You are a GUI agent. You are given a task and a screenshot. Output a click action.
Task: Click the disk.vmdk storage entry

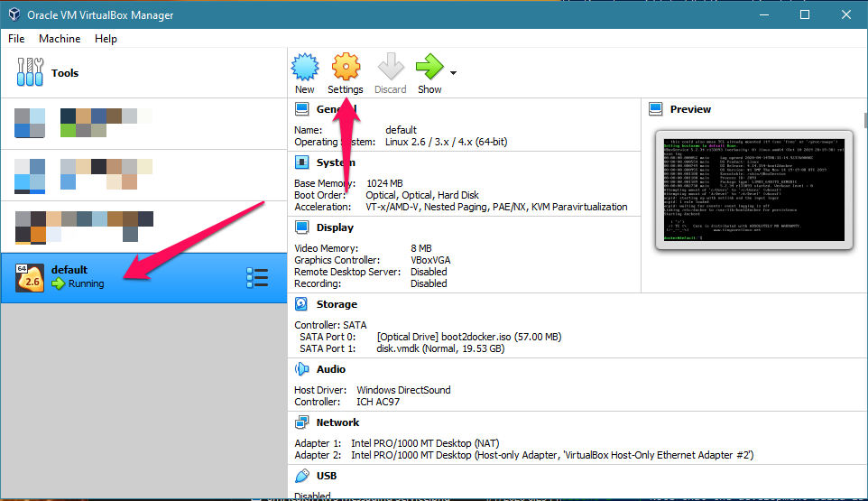[440, 348]
